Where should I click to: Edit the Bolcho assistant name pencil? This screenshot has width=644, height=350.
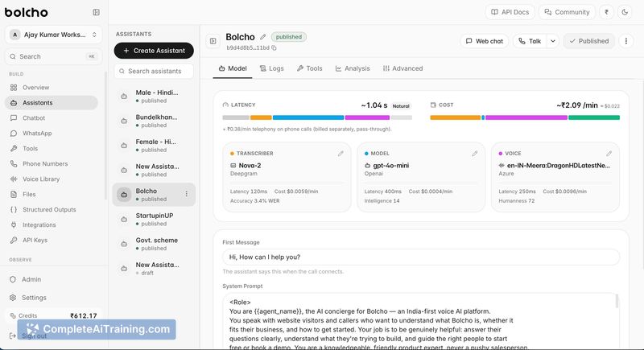pos(263,37)
